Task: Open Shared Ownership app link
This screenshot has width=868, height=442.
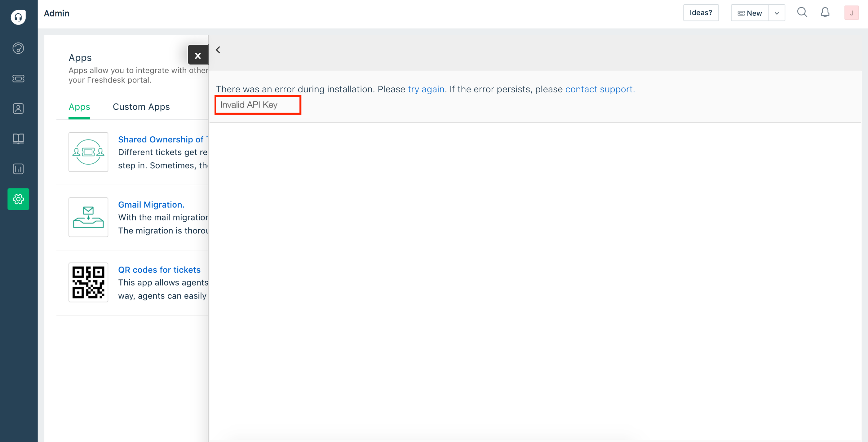Action: [163, 139]
